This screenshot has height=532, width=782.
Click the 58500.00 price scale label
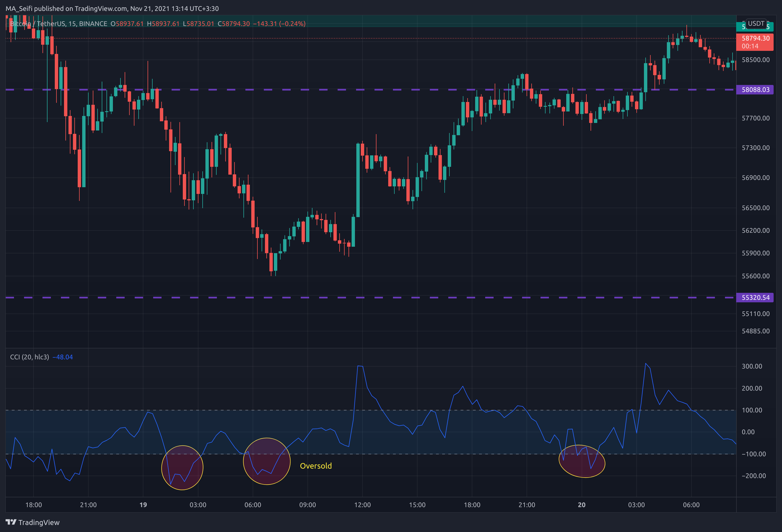(x=755, y=60)
